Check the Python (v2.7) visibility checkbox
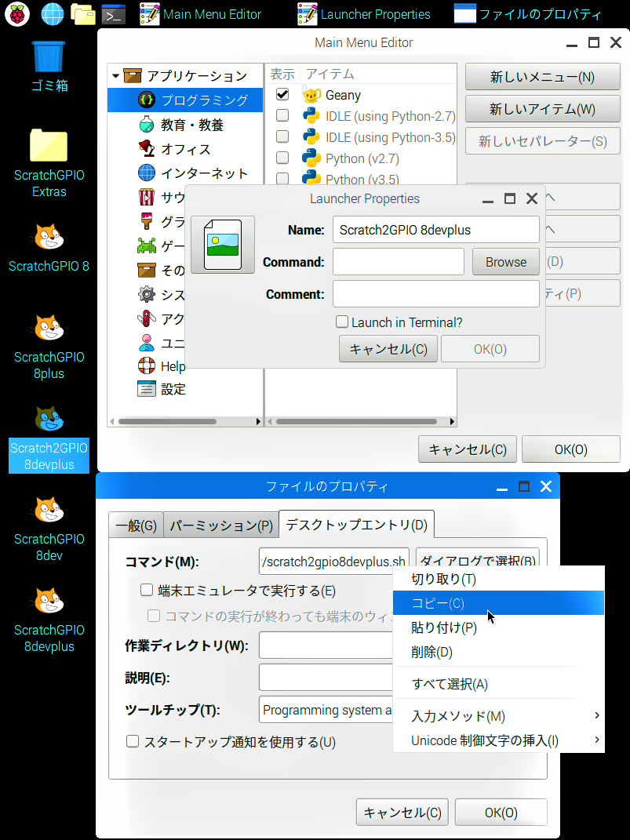The image size is (630, 840). 282,158
